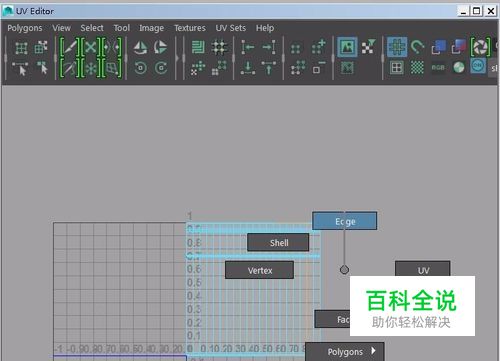This screenshot has height=361, width=500.
Task: Toggle alpha channel display
Action: click(459, 68)
